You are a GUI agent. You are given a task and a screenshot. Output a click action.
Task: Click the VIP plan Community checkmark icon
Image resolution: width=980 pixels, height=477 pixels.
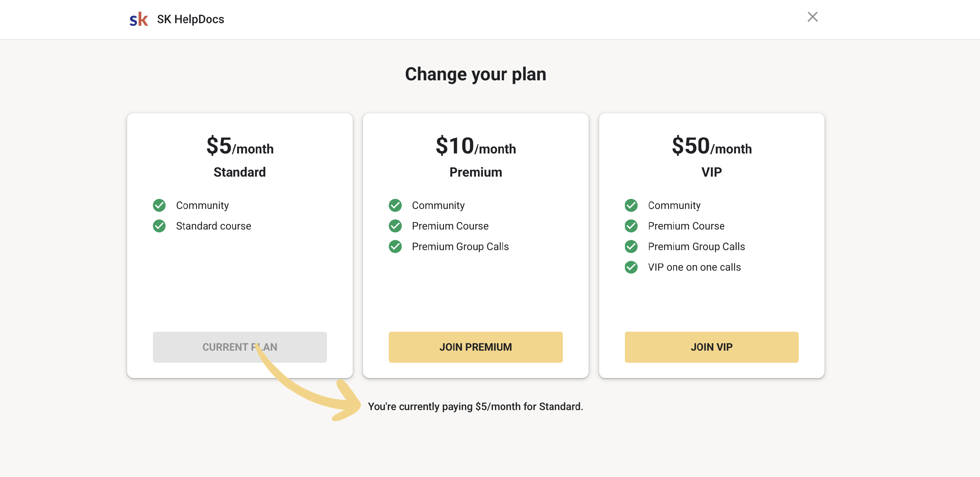click(x=631, y=205)
